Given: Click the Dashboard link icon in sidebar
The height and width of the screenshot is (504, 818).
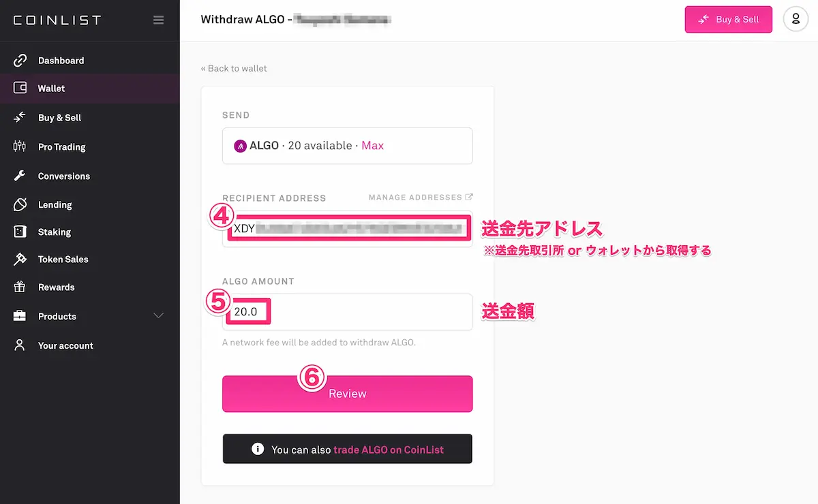Looking at the screenshot, I should [20, 60].
